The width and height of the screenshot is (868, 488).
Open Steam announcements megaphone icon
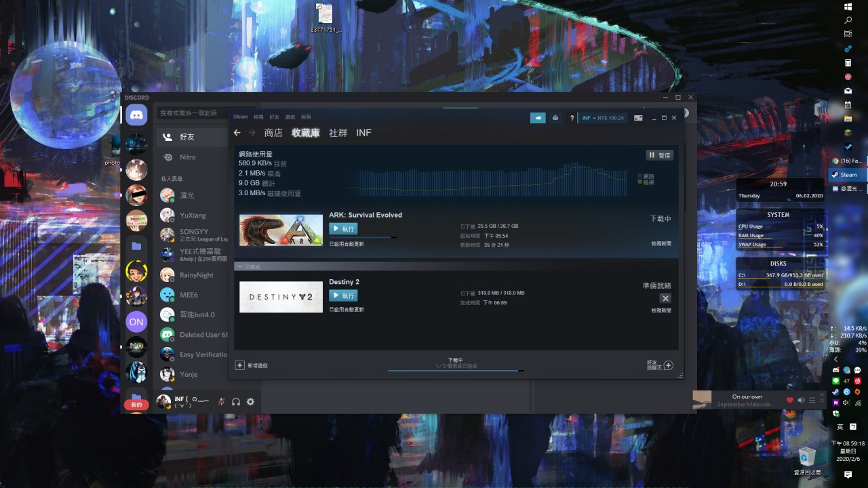538,118
